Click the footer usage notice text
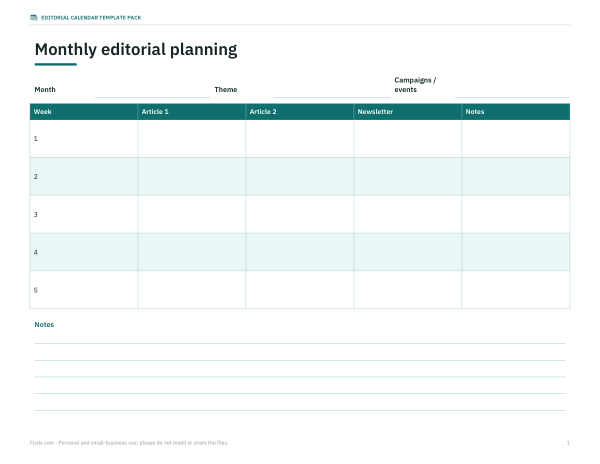Image resolution: width=600 pixels, height=464 pixels. (129, 443)
